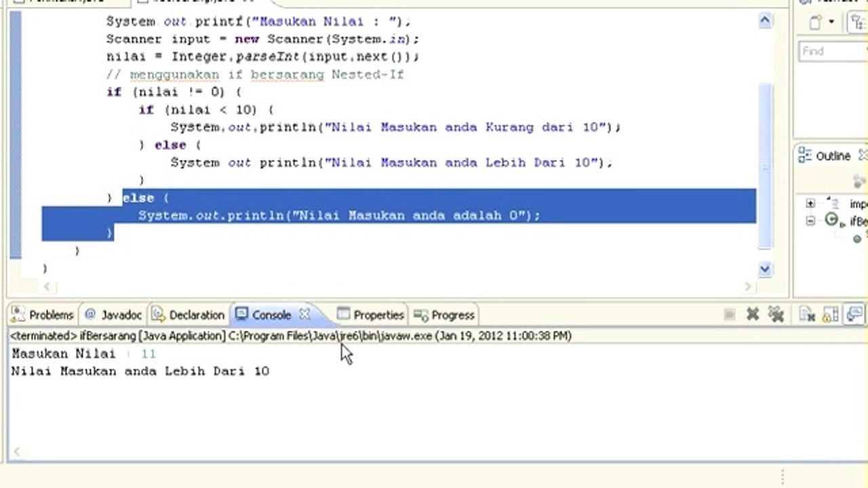Click the Outline tab icon
Image resolution: width=868 pixels, height=488 pixels.
tap(805, 156)
